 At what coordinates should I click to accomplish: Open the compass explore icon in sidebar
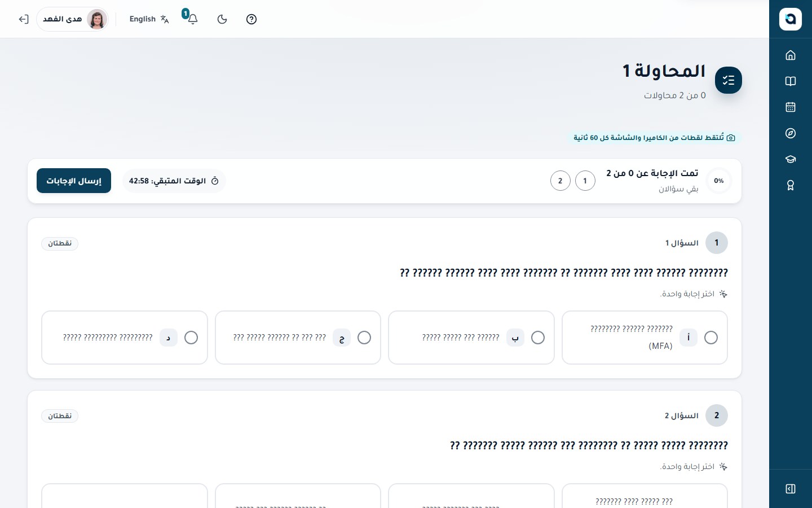(791, 133)
